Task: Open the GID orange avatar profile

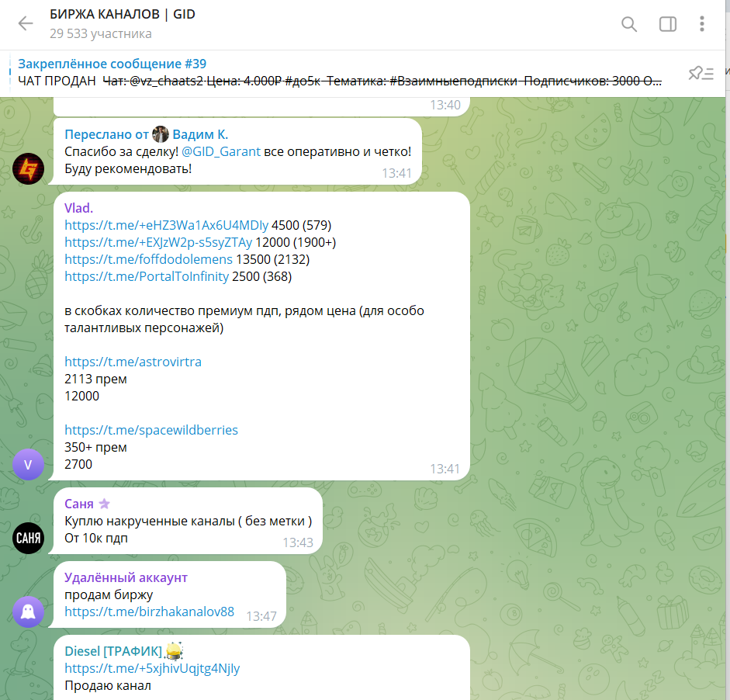Action: (x=29, y=168)
